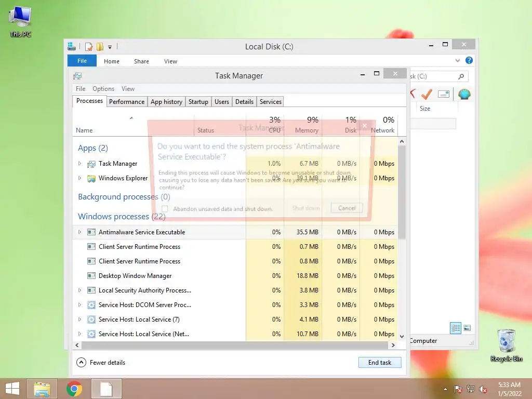Click the Antimalware Service Executable process icon
The width and height of the screenshot is (532, 399).
[x=91, y=232]
